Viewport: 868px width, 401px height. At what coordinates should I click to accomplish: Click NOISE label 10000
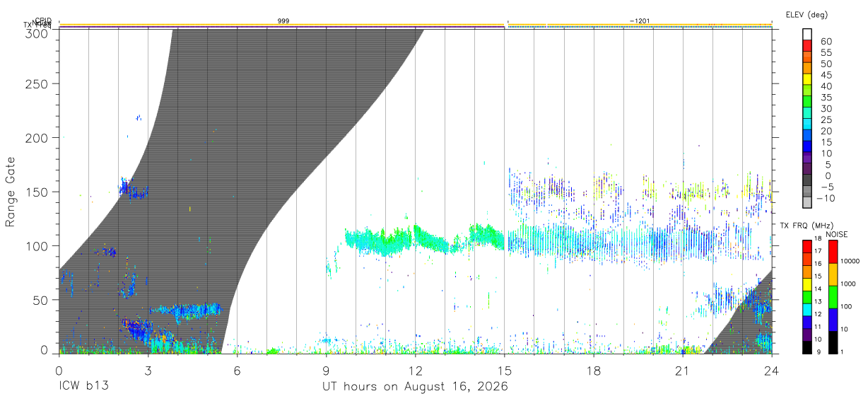pos(850,261)
